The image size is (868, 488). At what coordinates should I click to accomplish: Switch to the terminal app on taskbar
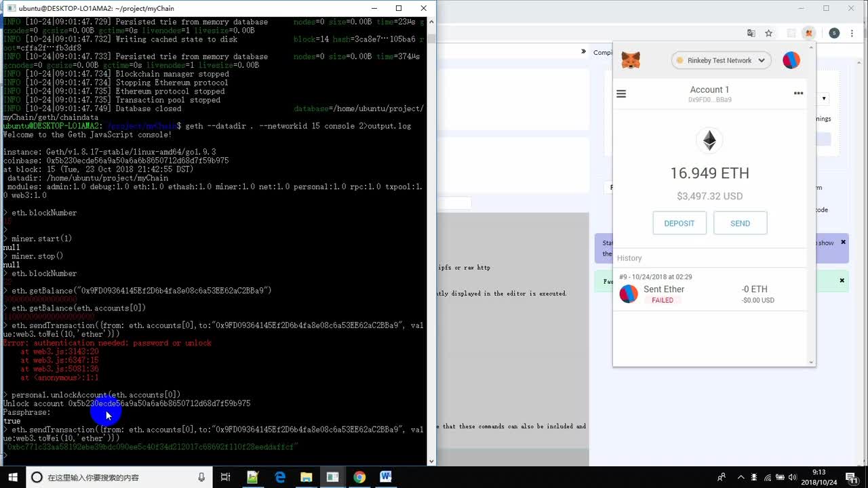coord(332,477)
